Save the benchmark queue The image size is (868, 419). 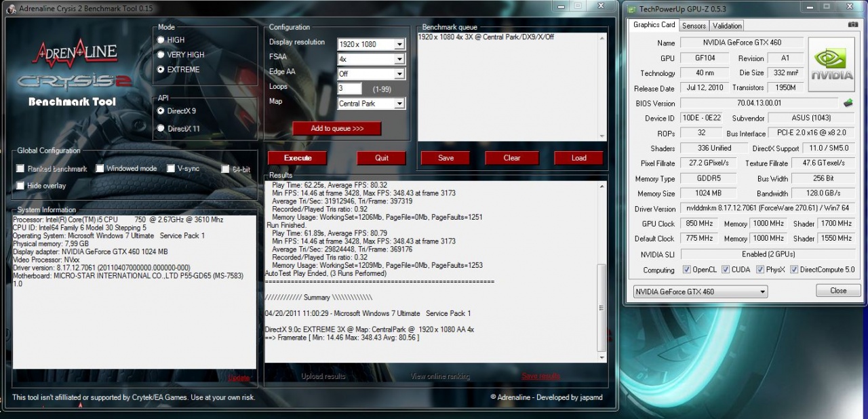[446, 158]
